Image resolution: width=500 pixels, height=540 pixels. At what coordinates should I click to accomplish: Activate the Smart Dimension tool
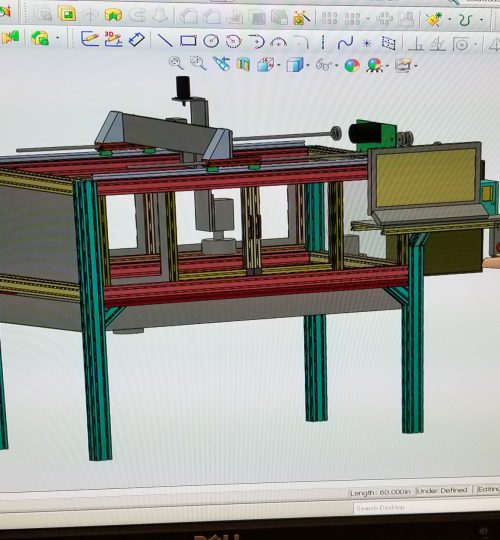(137, 39)
